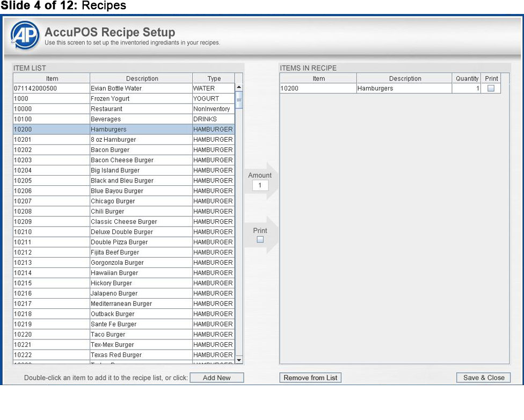Screen dimensions: 524x420
Task: Click the DRINKS type cell
Action: pos(214,119)
